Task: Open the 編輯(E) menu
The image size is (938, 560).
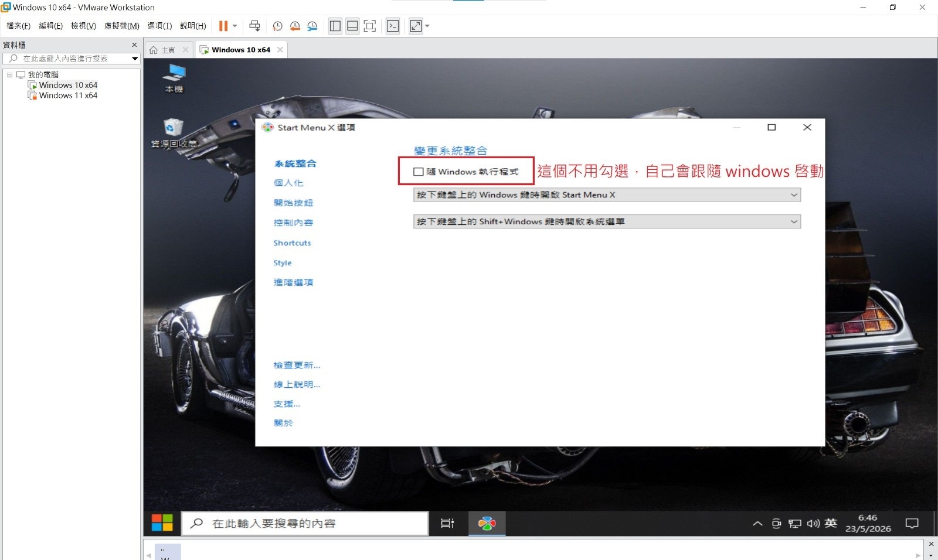Action: click(x=50, y=26)
